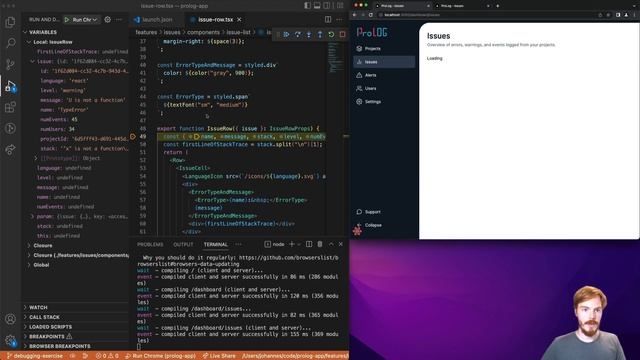Toggle primary sidebar layout button
Viewport: 640px width, 360px height.
pyautogui.click(x=307, y=6)
